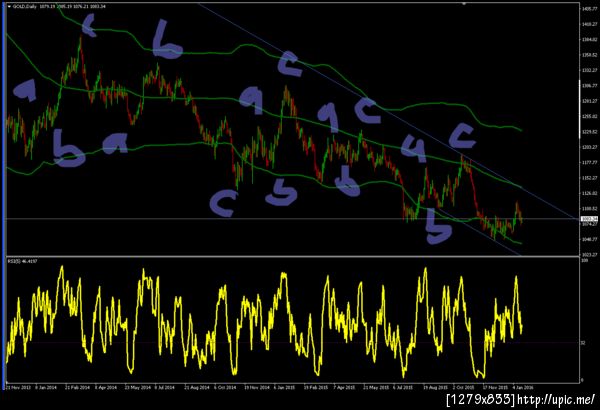Click the 1203.27 price scale value

tap(589, 147)
